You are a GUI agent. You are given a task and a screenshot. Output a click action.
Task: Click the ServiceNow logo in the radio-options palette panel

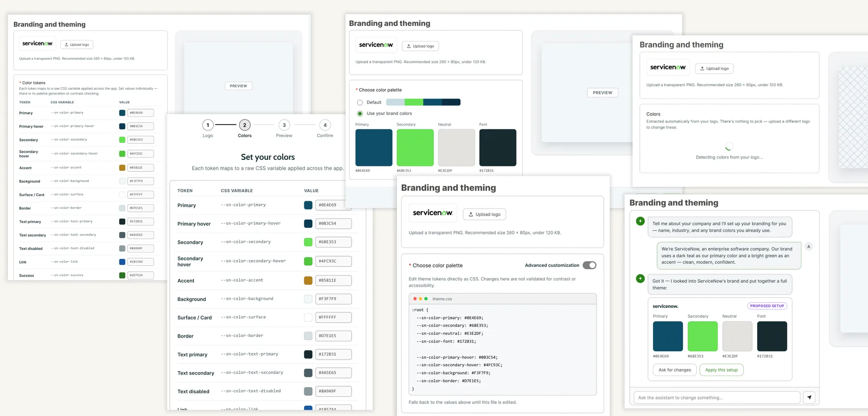point(376,45)
